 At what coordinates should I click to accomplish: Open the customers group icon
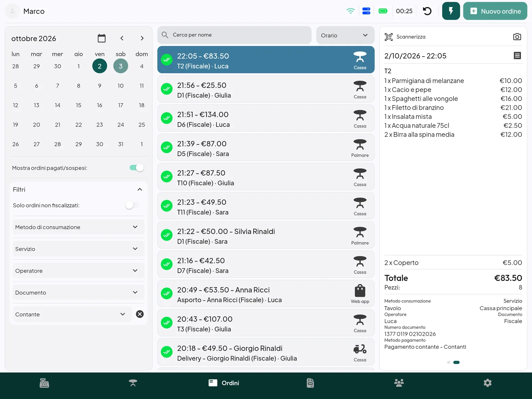[x=399, y=383]
